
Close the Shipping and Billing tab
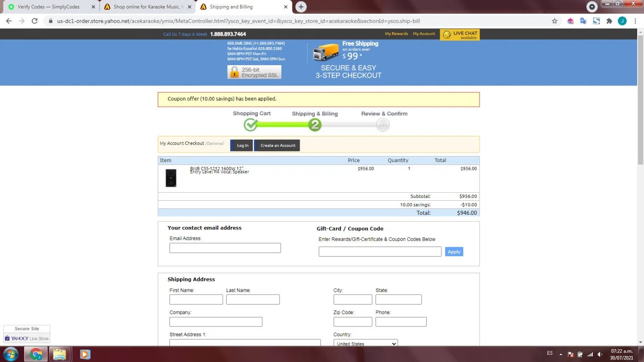coord(286,7)
